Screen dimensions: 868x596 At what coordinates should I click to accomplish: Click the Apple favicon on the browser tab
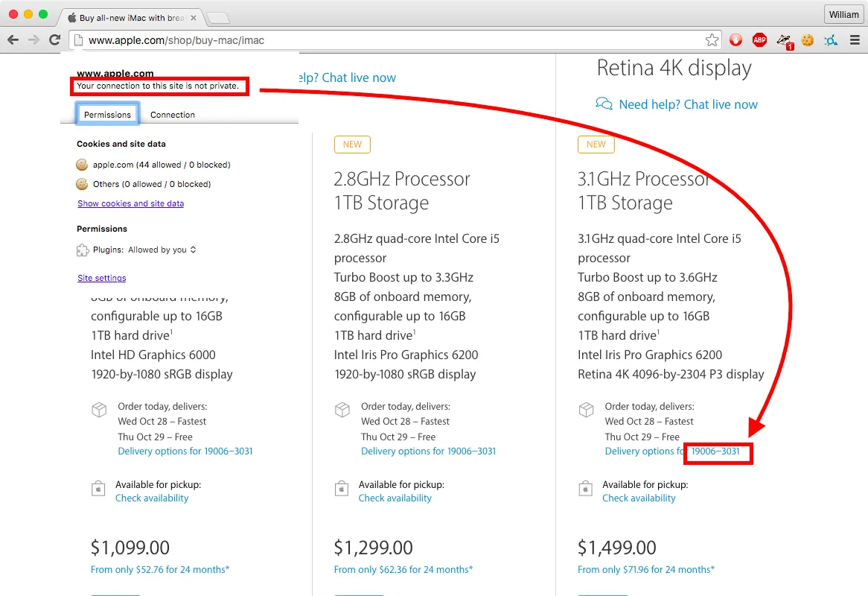coord(72,18)
